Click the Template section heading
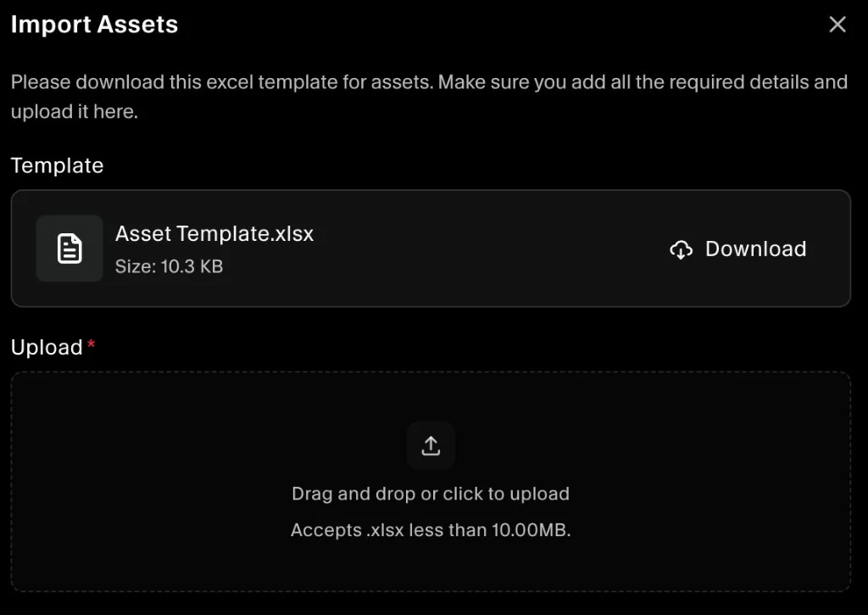The width and height of the screenshot is (868, 615). pyautogui.click(x=57, y=165)
